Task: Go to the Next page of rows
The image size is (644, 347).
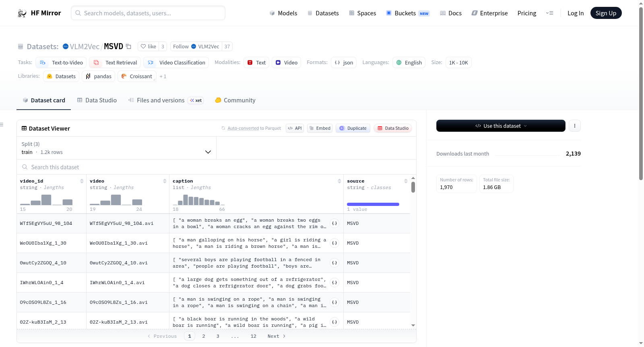Action: (x=277, y=336)
